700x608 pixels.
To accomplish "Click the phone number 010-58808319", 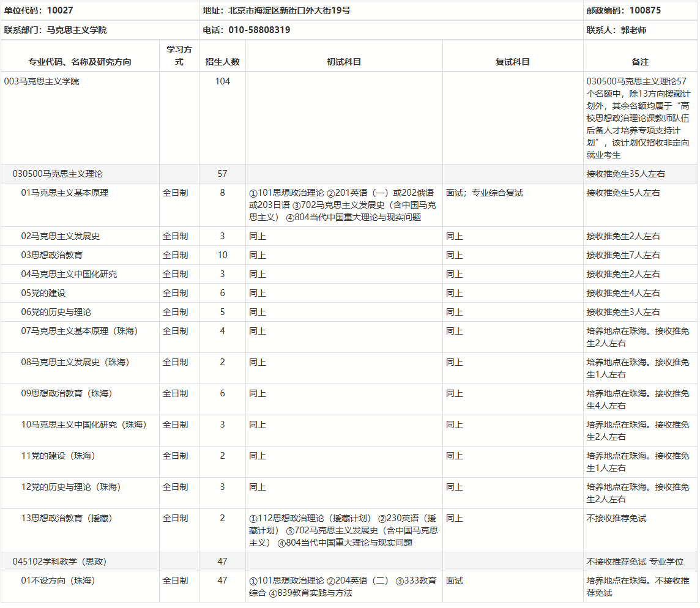I will (x=259, y=30).
